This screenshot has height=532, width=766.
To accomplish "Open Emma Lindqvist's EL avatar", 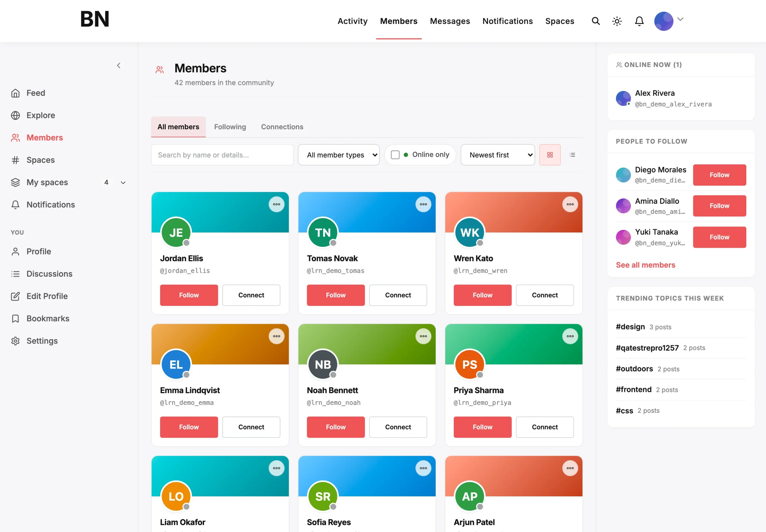I will pos(176,364).
